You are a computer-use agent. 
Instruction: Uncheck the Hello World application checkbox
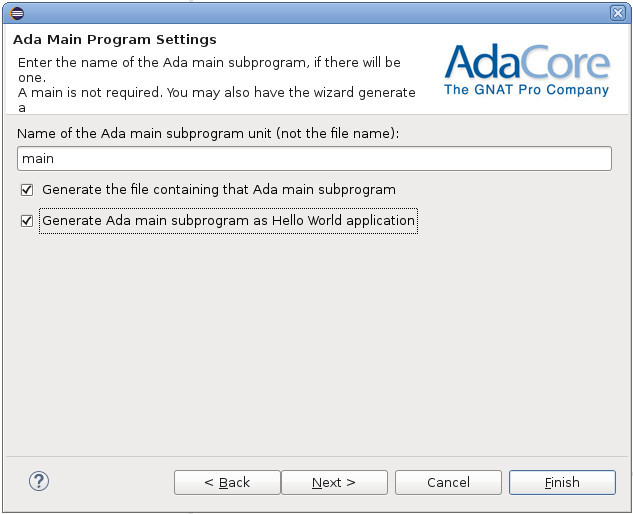tap(27, 221)
